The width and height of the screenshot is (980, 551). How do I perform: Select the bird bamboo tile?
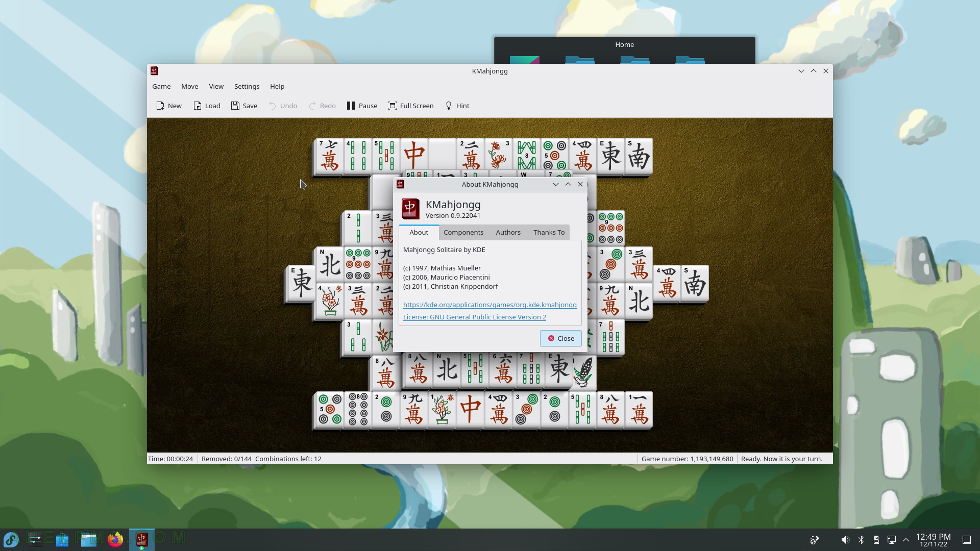pyautogui.click(x=584, y=372)
